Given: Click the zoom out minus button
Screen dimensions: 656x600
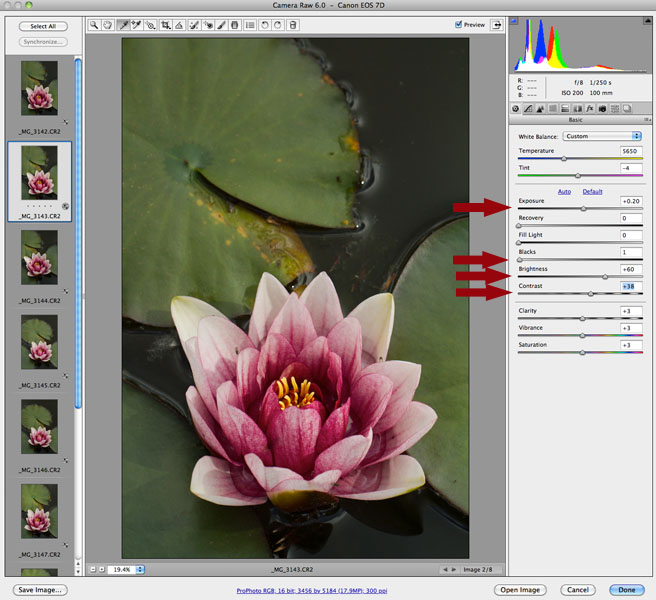Looking at the screenshot, I should coord(93,569).
